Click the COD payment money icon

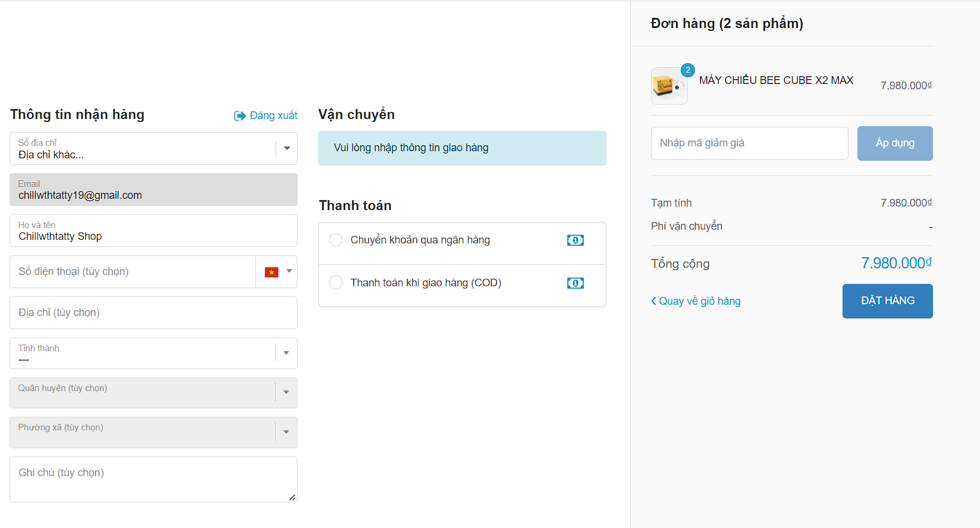[x=575, y=283]
